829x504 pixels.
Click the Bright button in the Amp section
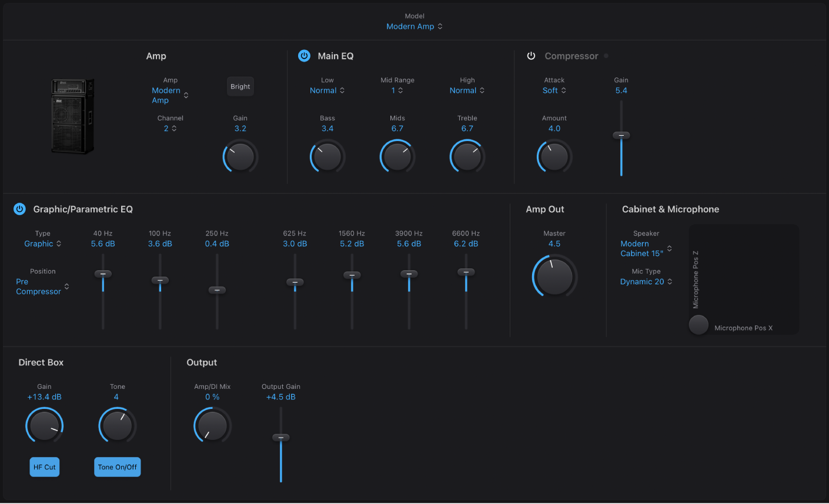pos(240,86)
